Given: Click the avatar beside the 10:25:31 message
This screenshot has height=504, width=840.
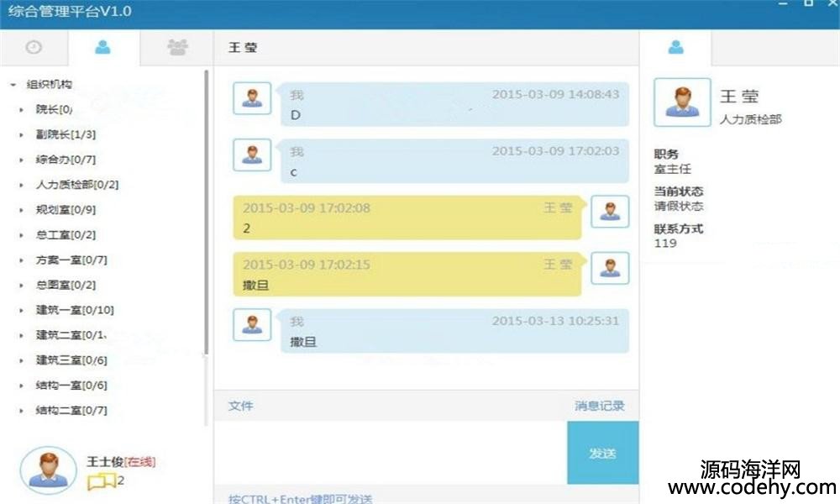Looking at the screenshot, I should 252,324.
